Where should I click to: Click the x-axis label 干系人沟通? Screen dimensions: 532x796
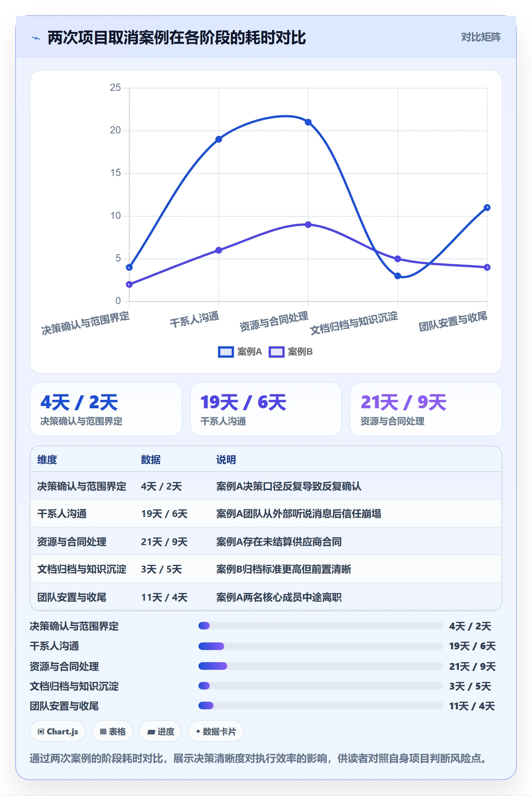click(x=195, y=319)
